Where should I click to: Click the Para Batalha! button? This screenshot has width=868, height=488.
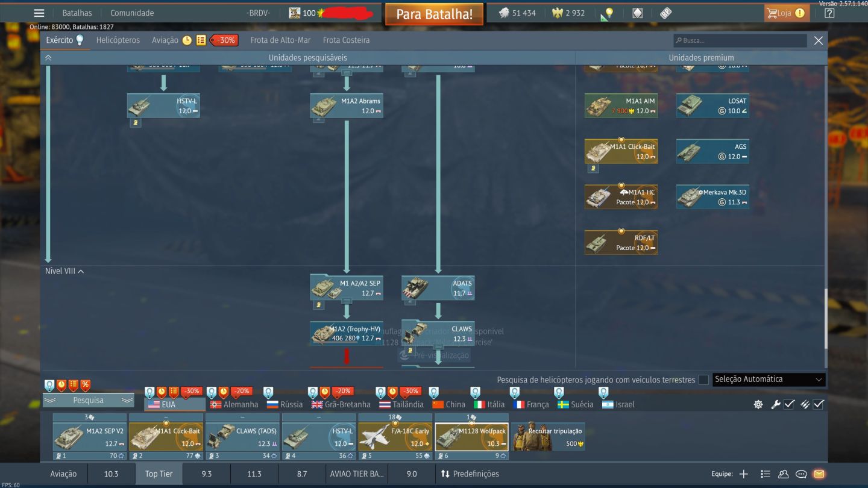tap(434, 14)
